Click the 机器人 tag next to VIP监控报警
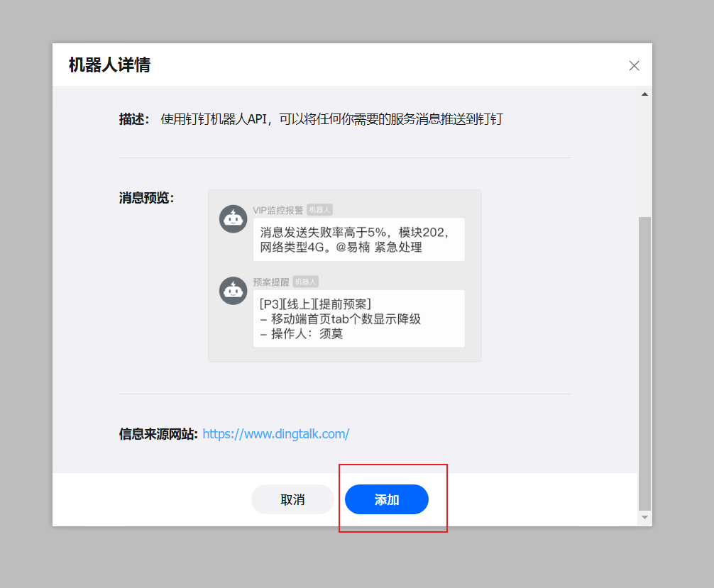The height and width of the screenshot is (588, 714). click(x=319, y=210)
